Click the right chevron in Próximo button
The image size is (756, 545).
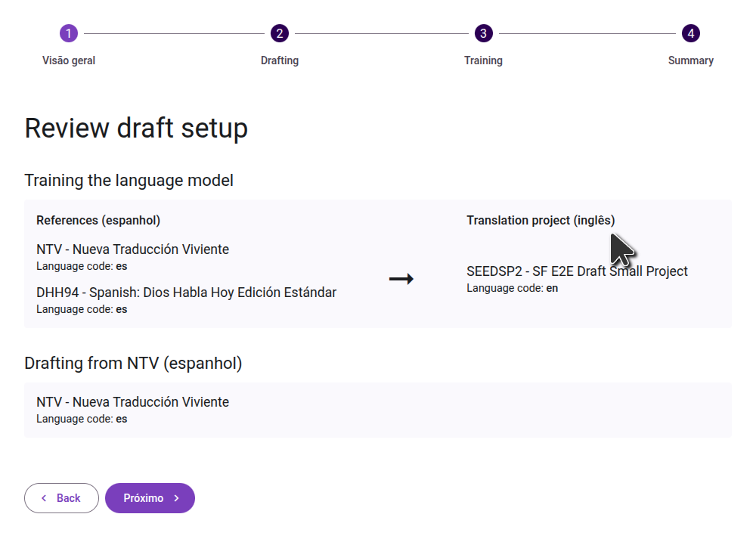coord(176,498)
